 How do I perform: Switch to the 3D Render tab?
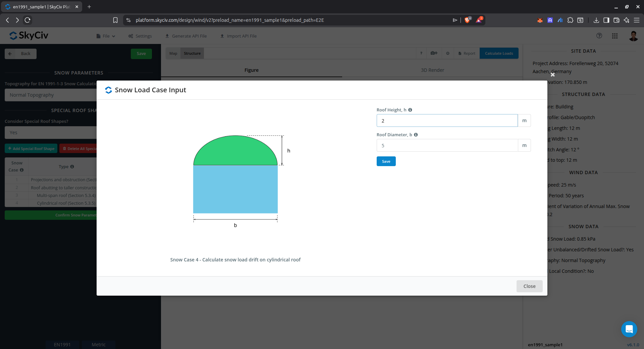coord(432,70)
